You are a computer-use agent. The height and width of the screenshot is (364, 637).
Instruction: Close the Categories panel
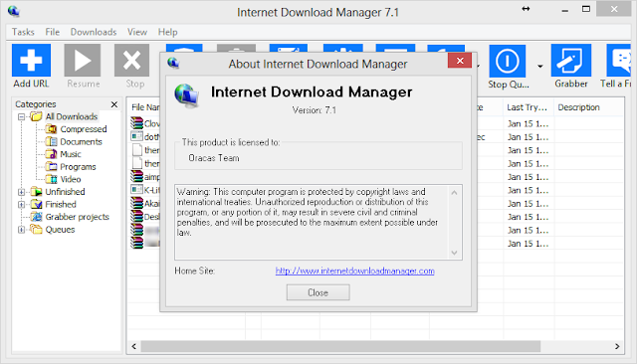click(114, 104)
